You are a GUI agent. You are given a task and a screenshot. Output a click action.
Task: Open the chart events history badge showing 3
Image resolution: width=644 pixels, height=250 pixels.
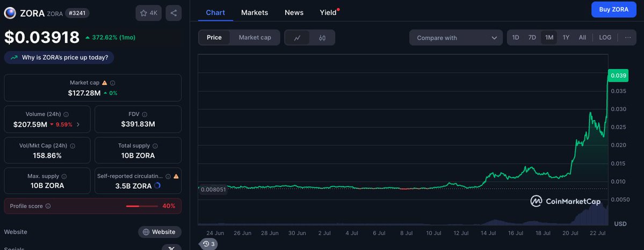(x=208, y=244)
